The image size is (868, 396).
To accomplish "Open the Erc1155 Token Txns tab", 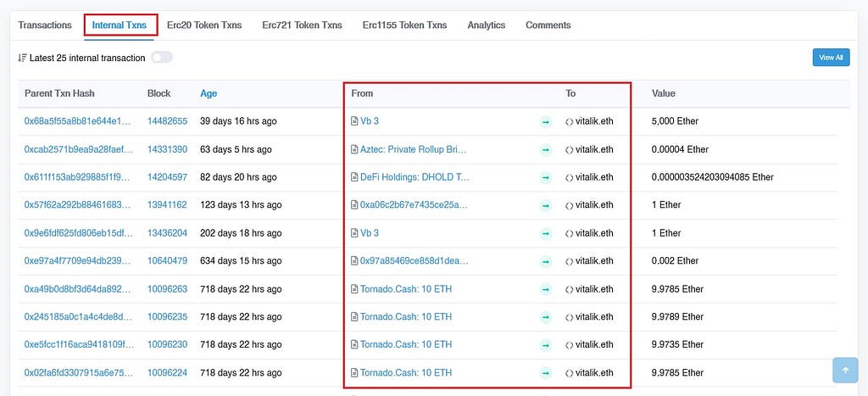I will [404, 25].
